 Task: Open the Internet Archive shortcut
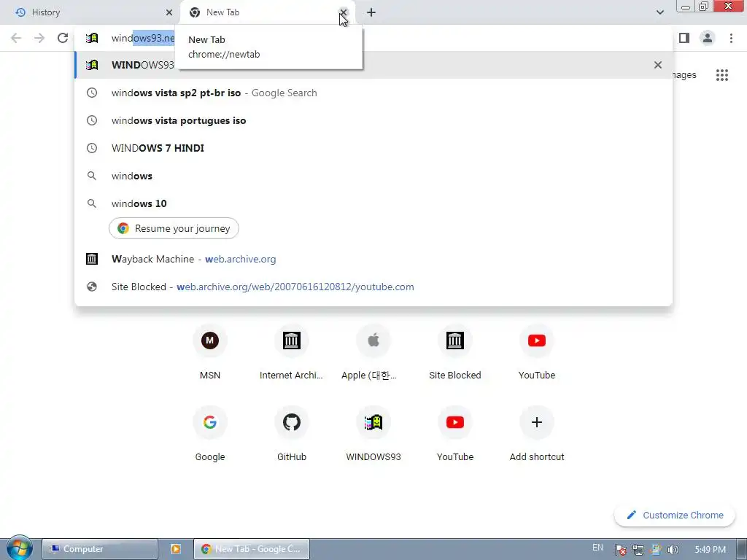[292, 352]
